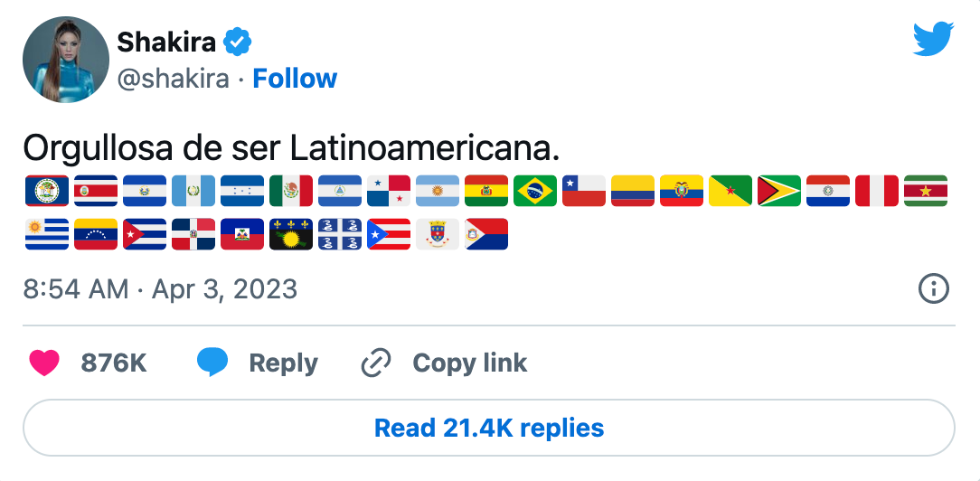Open the Read 21.4K replies button
The height and width of the screenshot is (481, 980).
[489, 428]
